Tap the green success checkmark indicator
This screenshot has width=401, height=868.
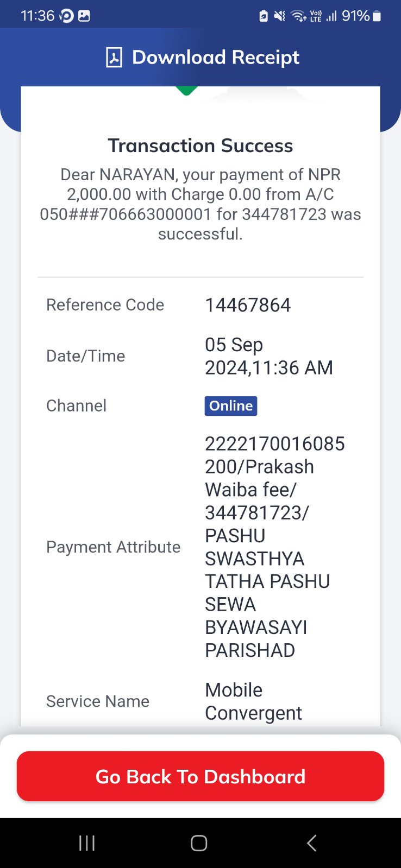[186, 91]
